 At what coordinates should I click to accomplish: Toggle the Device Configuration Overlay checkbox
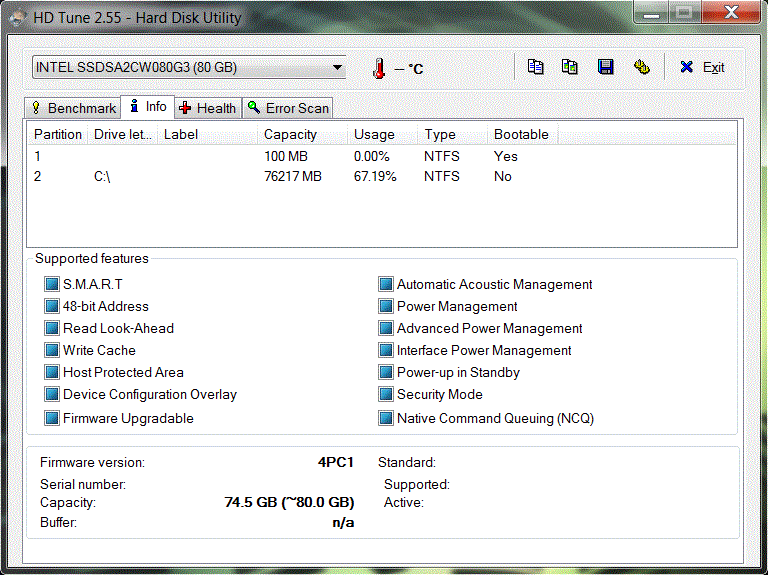[51, 394]
